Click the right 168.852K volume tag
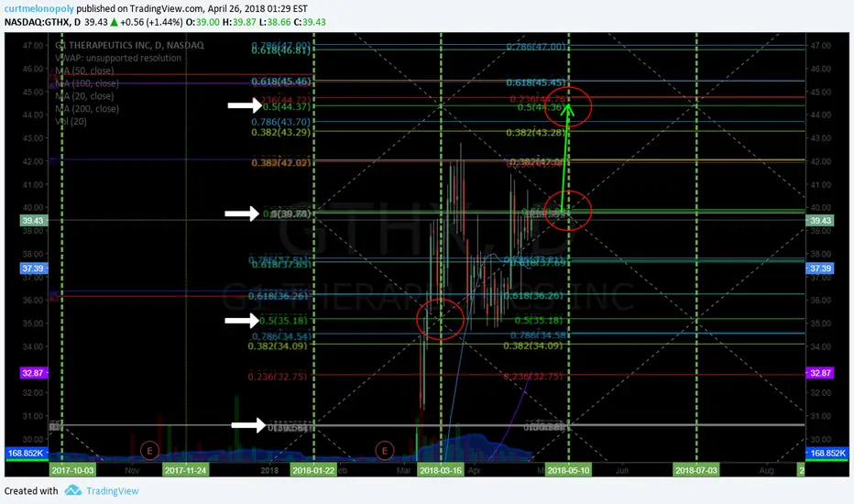This screenshot has height=504, width=854. 827,453
